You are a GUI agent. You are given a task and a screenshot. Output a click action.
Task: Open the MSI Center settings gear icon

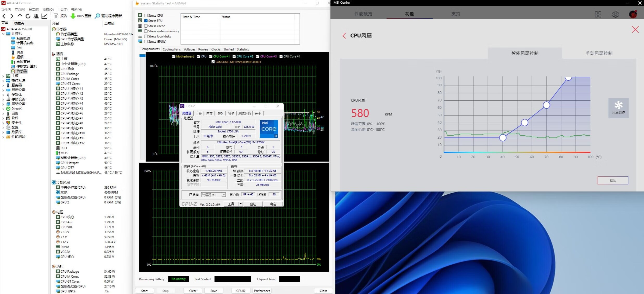(615, 14)
